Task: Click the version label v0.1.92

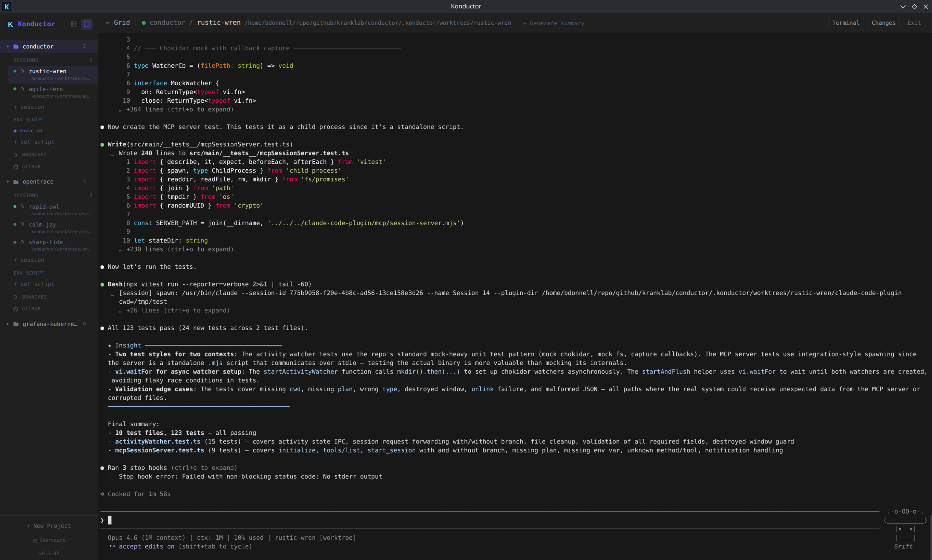Action: point(49,553)
